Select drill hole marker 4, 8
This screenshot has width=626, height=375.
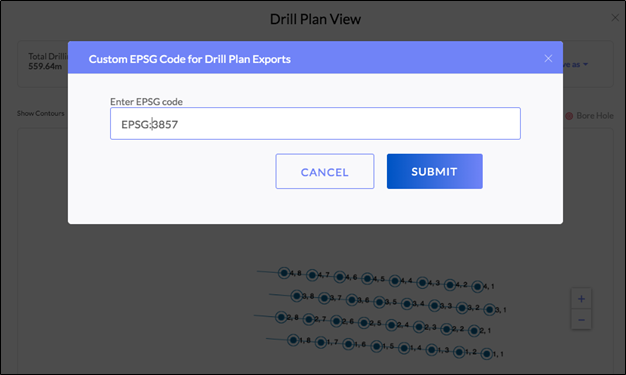click(284, 273)
